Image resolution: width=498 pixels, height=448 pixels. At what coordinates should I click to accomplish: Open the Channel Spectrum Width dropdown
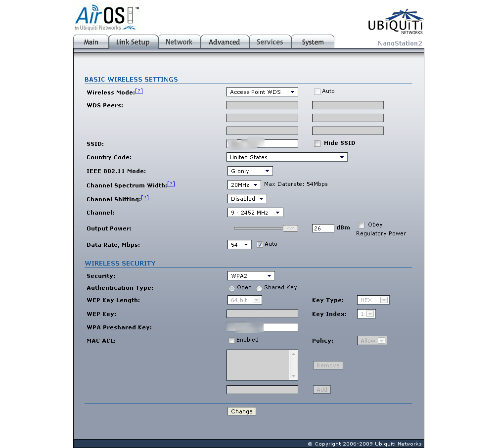pos(244,185)
